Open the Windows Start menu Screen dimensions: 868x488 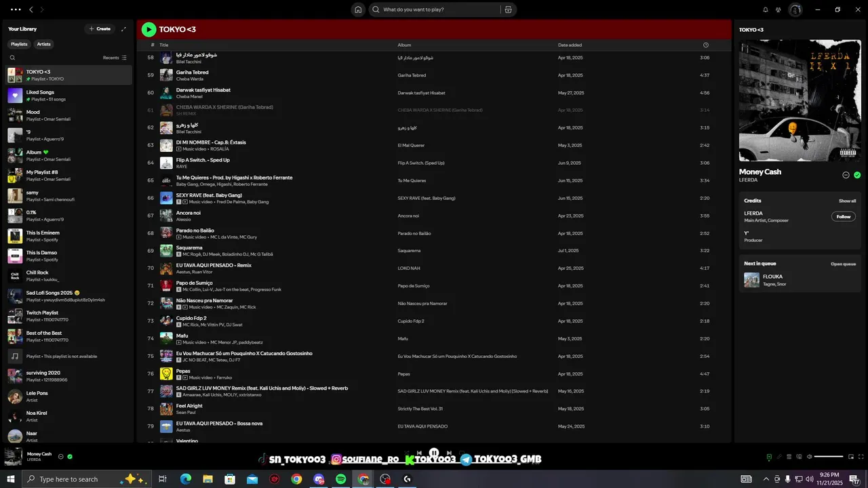click(11, 479)
